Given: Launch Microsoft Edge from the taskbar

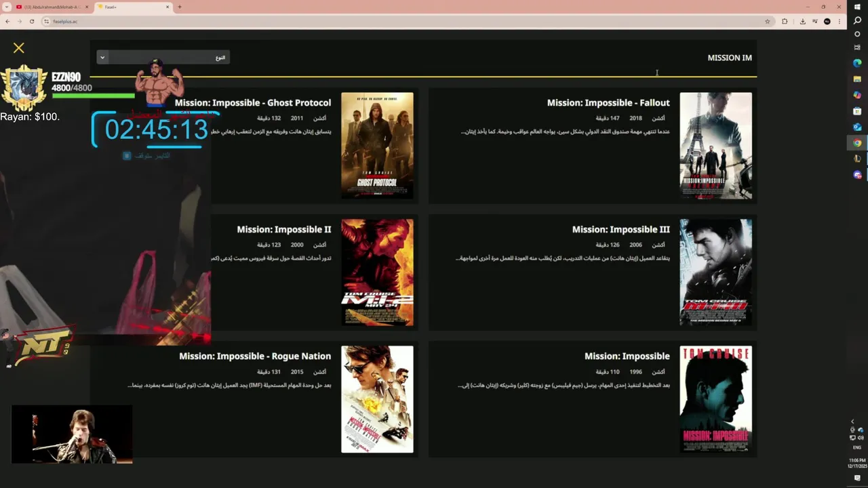Looking at the screenshot, I should click(x=857, y=63).
